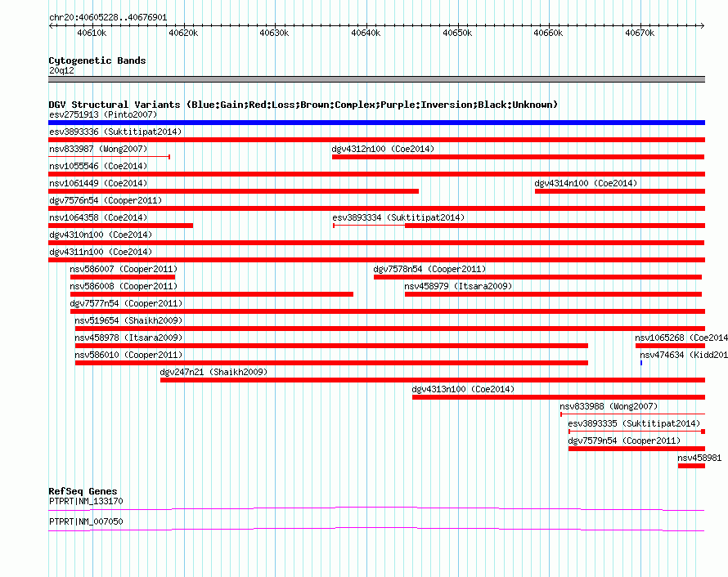Select nsv474634 variant label
The height and width of the screenshot is (577, 728).
pyautogui.click(x=684, y=355)
